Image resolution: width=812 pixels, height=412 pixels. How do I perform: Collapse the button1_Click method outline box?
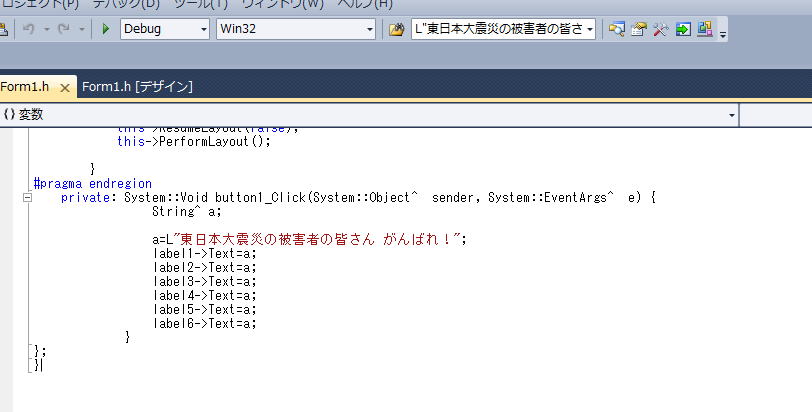pyautogui.click(x=28, y=197)
